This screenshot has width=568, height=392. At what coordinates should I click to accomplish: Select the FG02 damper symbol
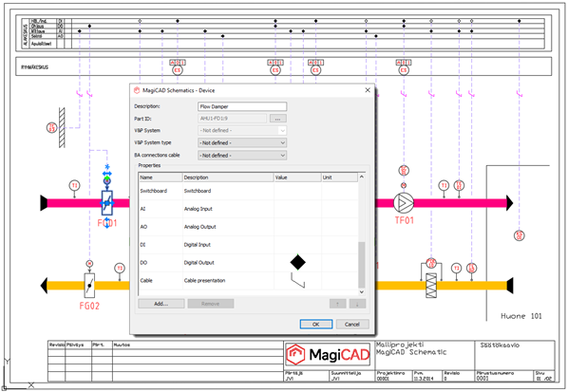[x=89, y=286]
